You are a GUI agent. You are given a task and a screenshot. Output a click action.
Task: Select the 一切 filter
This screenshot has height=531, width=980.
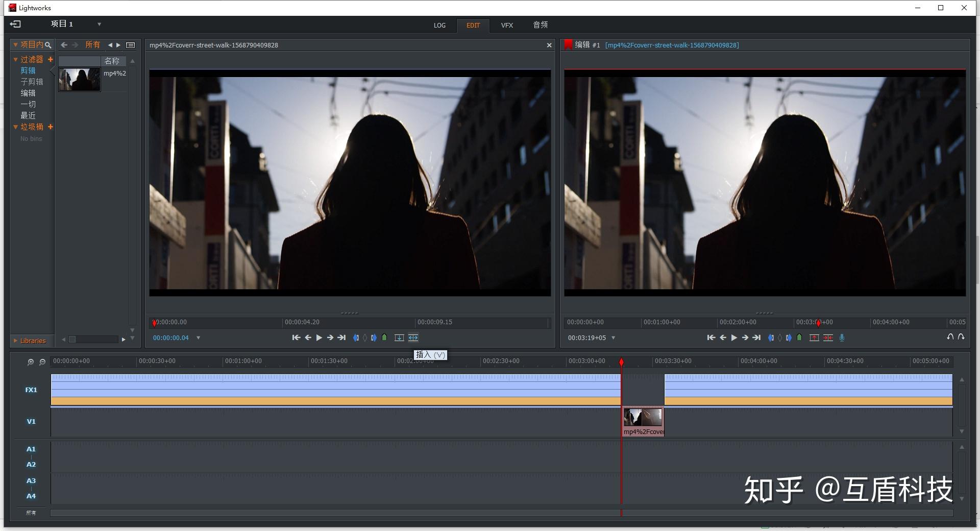click(x=28, y=104)
